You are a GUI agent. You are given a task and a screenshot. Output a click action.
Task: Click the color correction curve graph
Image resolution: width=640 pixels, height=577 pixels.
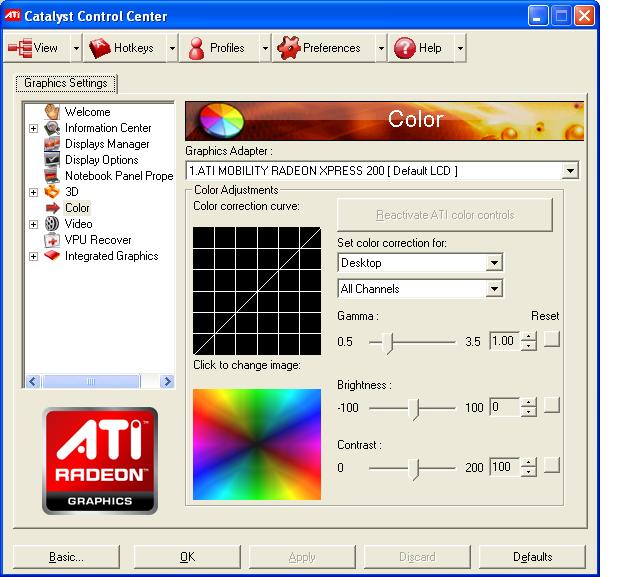[257, 291]
